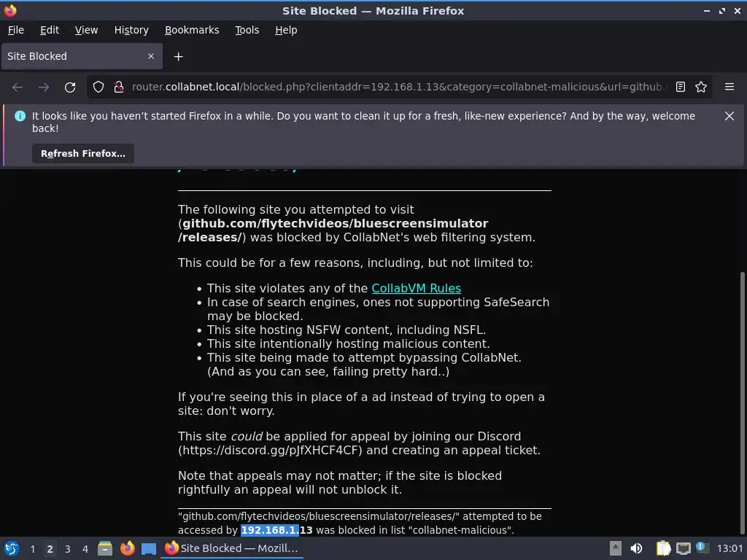Open Firefox application hamburger menu
Screen dimensions: 747x560
pyautogui.click(x=729, y=87)
